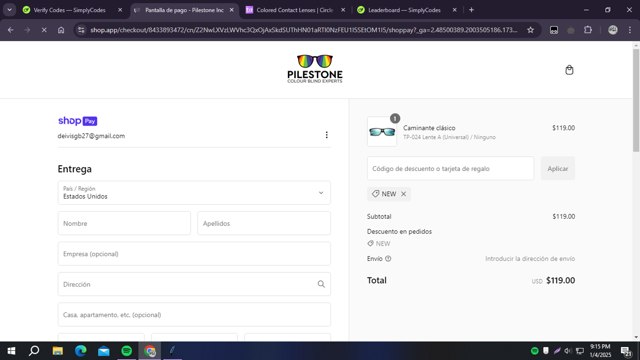640x360 pixels.
Task: Launch Microsoft Edge from taskbar
Action: pos(80,351)
